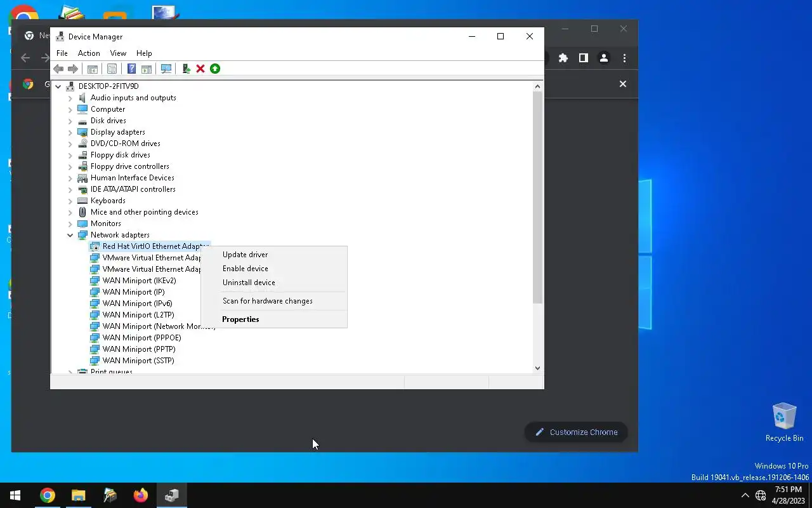Expand the Computer category
Image resolution: width=812 pixels, height=508 pixels.
[x=70, y=109]
